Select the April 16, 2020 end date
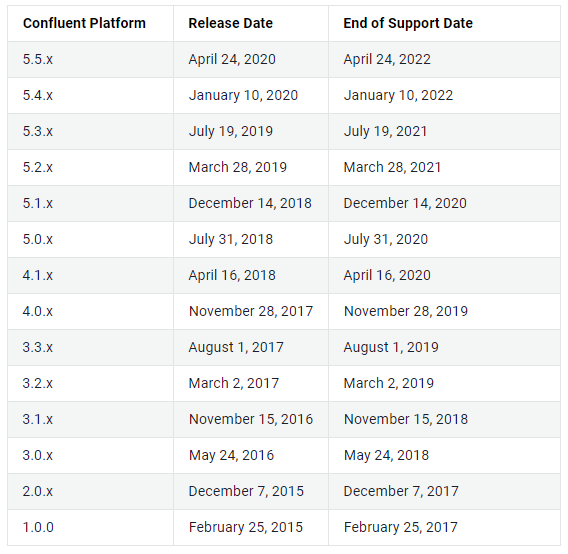Viewport: 568px width, 554px height. [x=387, y=275]
